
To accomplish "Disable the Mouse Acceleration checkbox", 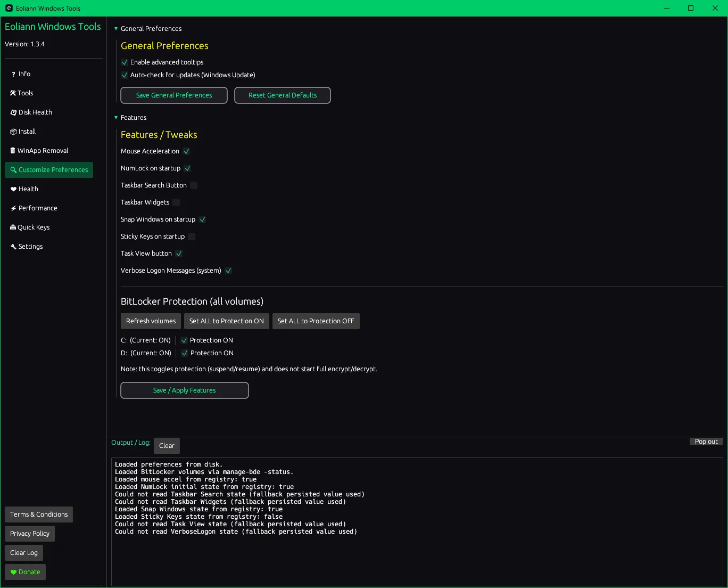I will (186, 151).
